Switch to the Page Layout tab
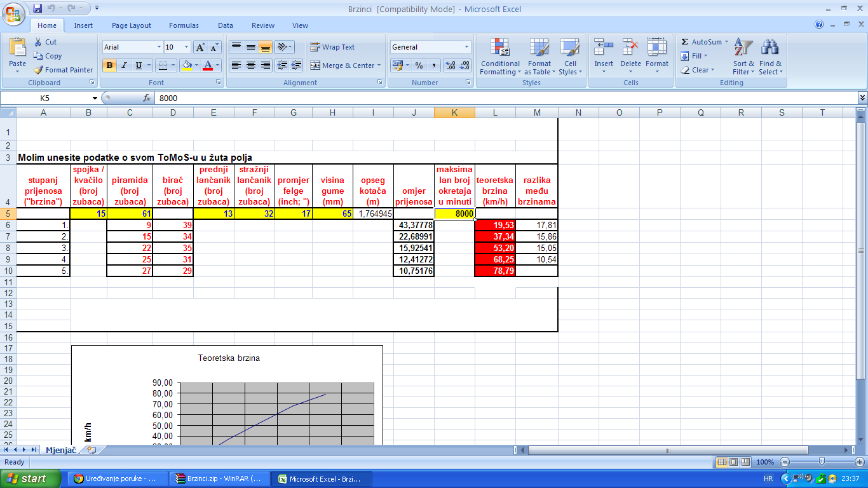Viewport: 868px width, 488px height. [x=132, y=25]
